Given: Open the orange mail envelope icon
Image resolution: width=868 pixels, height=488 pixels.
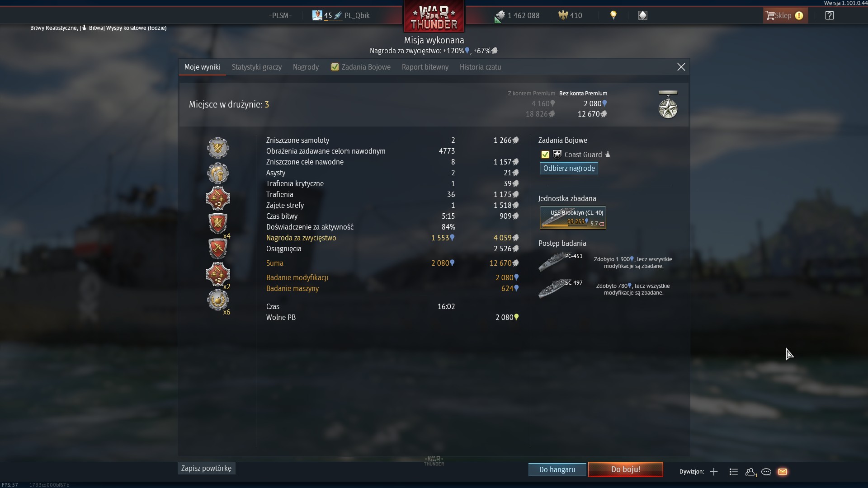Looking at the screenshot, I should [x=783, y=472].
